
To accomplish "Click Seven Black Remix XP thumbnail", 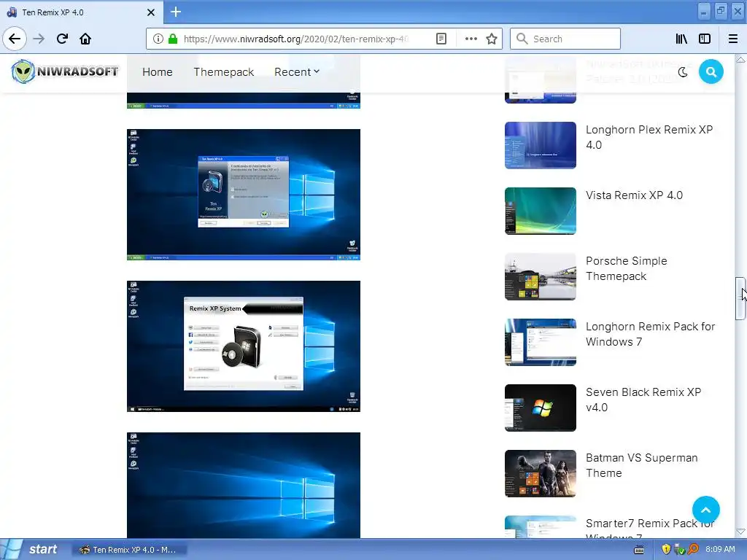I will [x=541, y=408].
